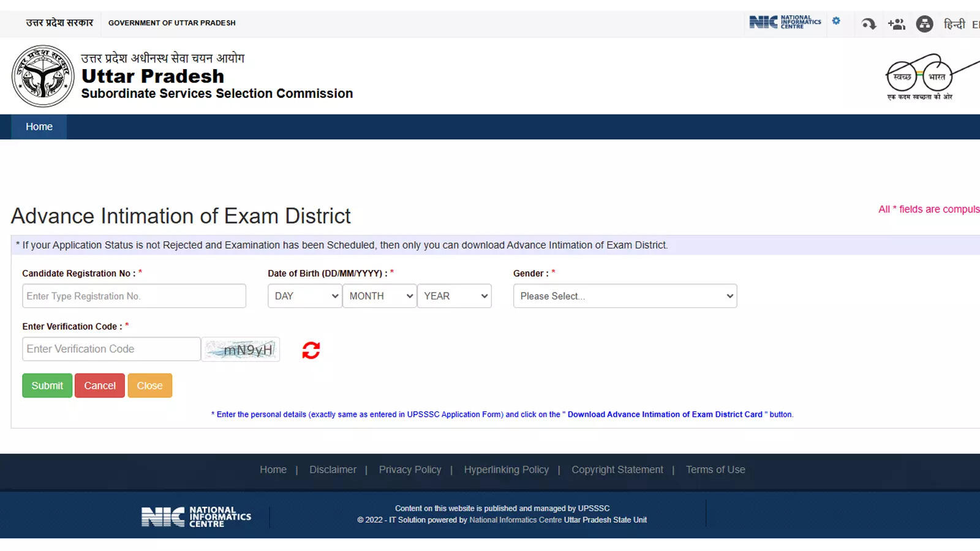This screenshot has width=980, height=551.
Task: Click the Candidate Registration No input field
Action: click(134, 296)
